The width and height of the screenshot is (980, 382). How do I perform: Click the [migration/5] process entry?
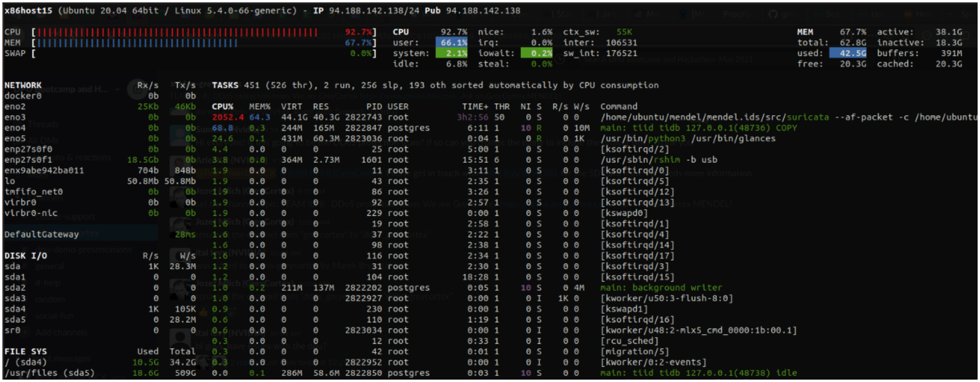[635, 351]
